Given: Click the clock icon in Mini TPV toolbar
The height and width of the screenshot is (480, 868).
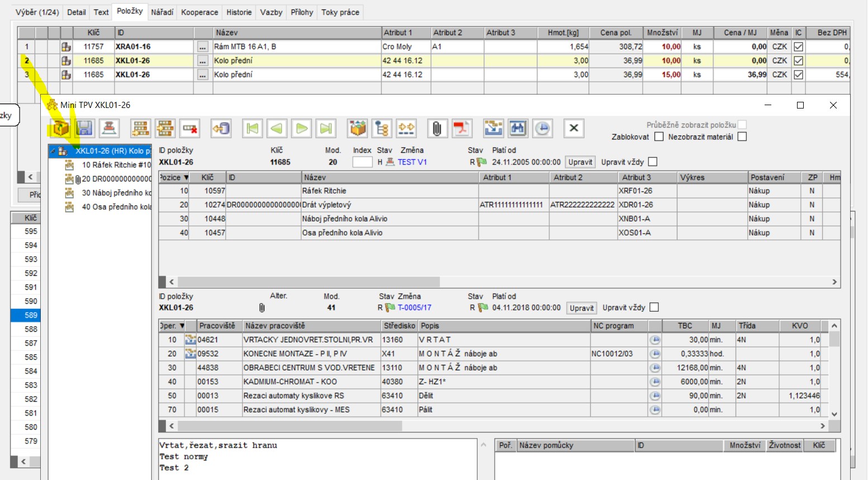Looking at the screenshot, I should tap(542, 129).
